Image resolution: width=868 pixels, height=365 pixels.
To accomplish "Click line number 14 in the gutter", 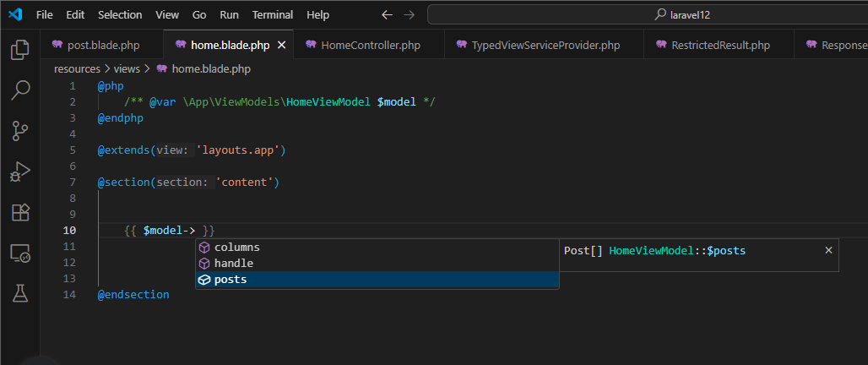I will 69,295.
